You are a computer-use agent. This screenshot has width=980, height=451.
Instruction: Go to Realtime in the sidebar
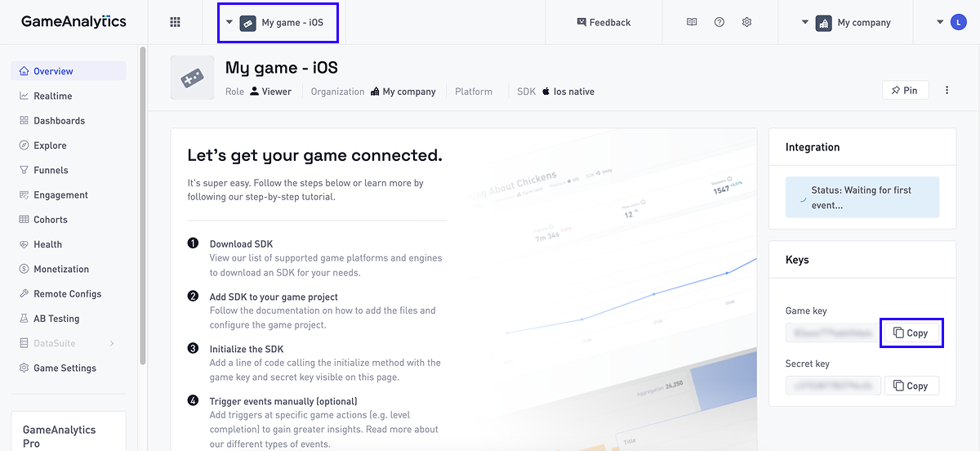pyautogui.click(x=52, y=96)
